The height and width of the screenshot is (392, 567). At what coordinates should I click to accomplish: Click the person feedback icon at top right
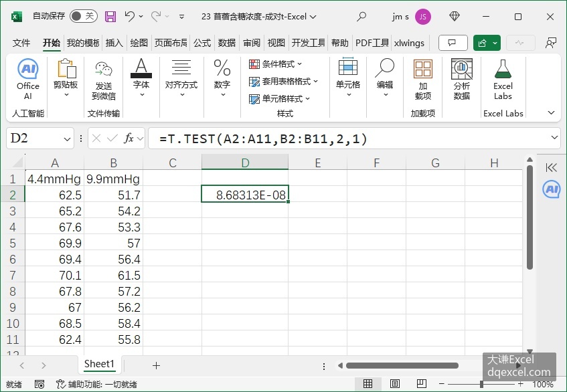point(551,43)
